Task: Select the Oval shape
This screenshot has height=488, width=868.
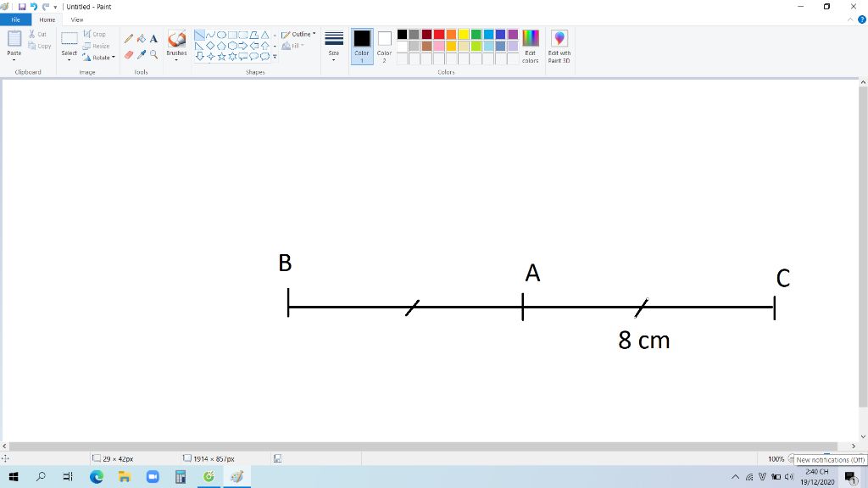Action: coord(221,36)
